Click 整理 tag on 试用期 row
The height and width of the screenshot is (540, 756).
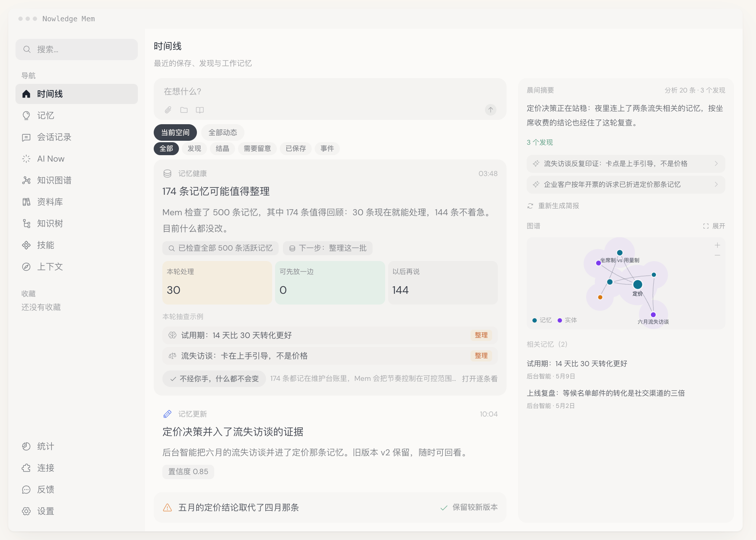pos(481,335)
